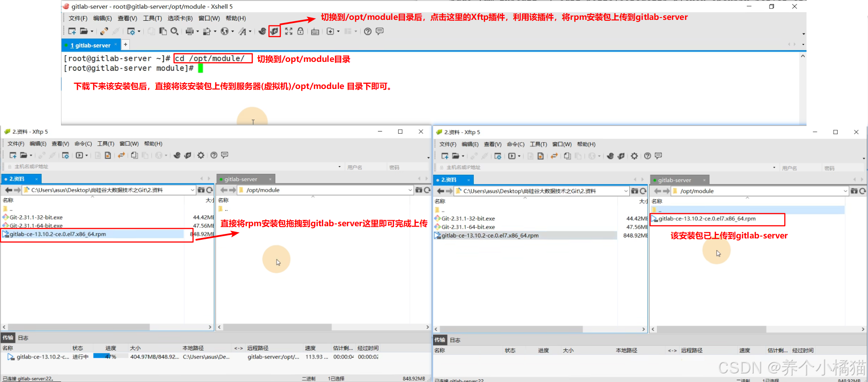
Task: Open the 工具(T) menu in Xshell
Action: click(152, 18)
